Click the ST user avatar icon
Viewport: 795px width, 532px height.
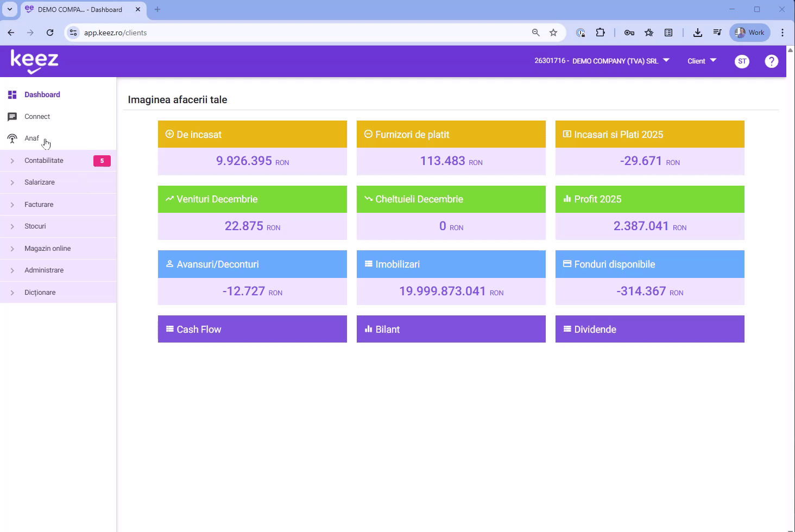tap(742, 61)
